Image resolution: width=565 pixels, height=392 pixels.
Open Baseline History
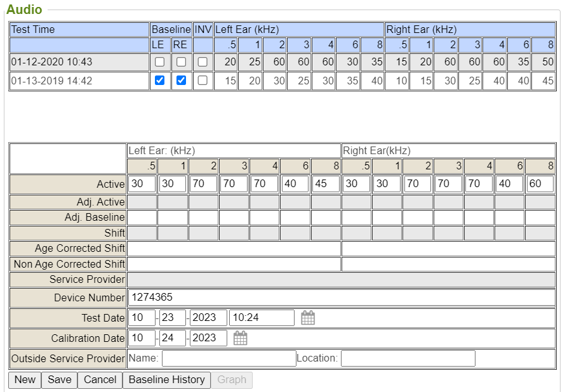[166, 380]
